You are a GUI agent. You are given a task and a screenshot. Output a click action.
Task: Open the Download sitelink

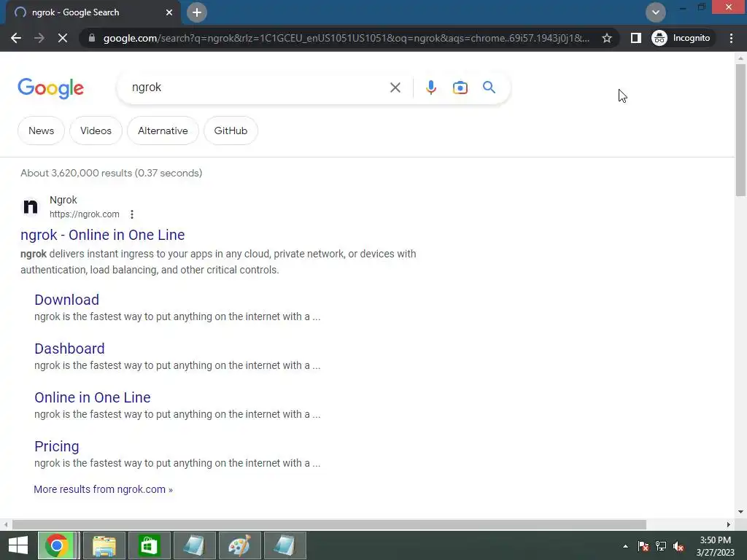pyautogui.click(x=66, y=300)
